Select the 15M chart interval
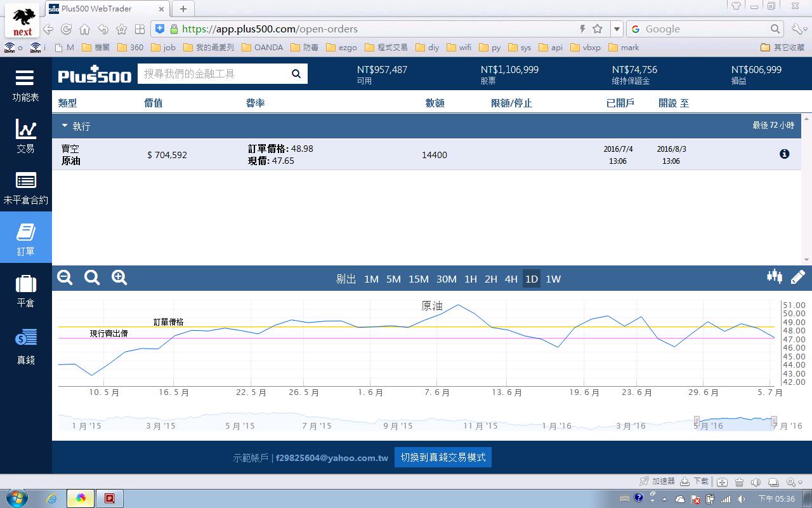 tap(419, 279)
